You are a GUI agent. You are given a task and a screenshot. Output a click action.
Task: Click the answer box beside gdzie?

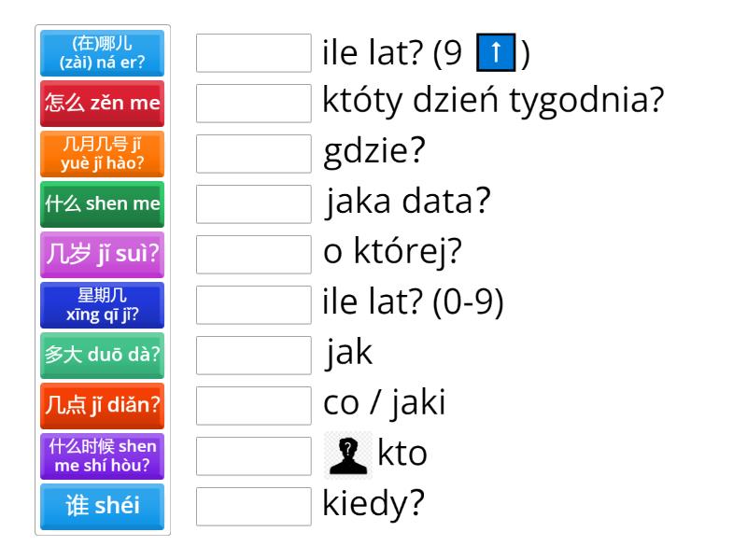254,154
